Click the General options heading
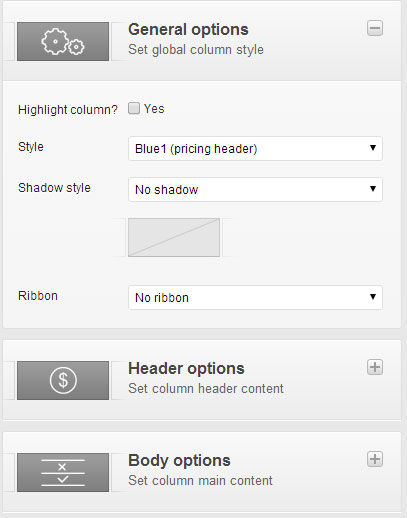 point(188,30)
